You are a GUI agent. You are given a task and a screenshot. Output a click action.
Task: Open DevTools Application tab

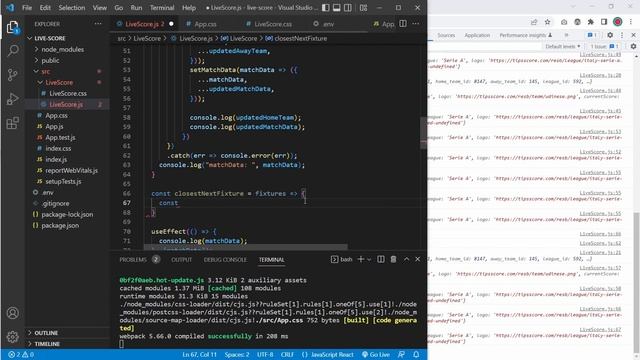click(477, 36)
